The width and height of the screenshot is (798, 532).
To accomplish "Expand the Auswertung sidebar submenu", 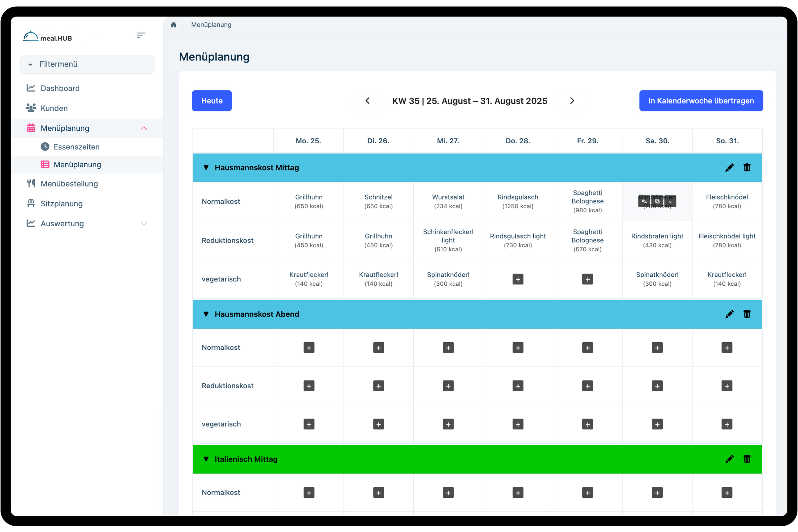I will coord(144,224).
